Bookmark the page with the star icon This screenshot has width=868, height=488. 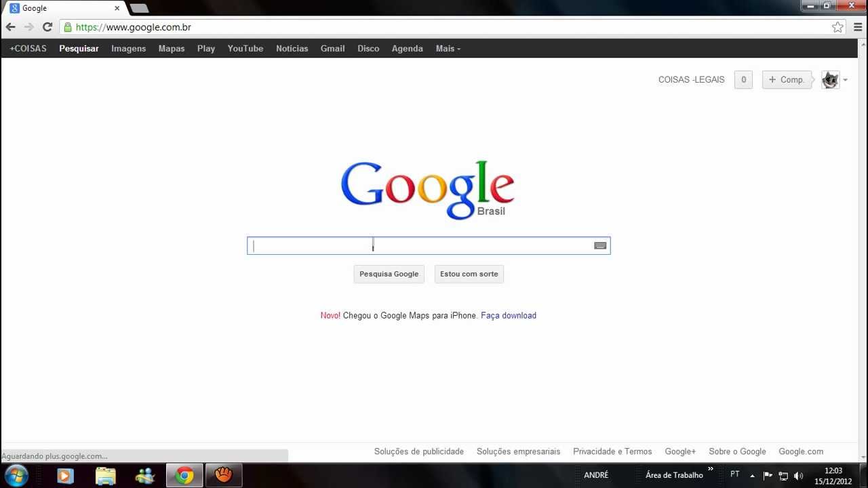[837, 27]
